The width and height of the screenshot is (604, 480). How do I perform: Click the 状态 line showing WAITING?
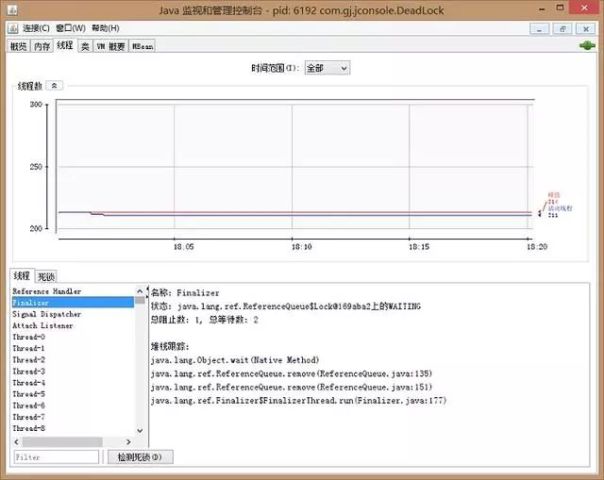pos(285,306)
